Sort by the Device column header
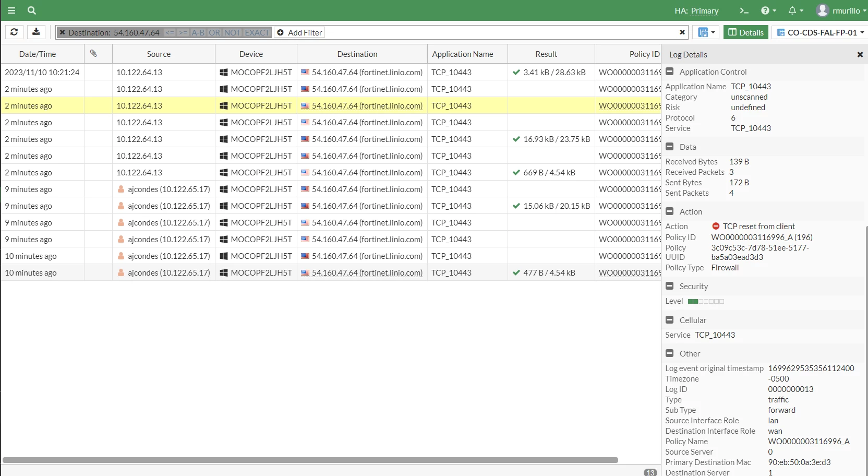Viewport: 868px width, 476px height. click(x=251, y=54)
